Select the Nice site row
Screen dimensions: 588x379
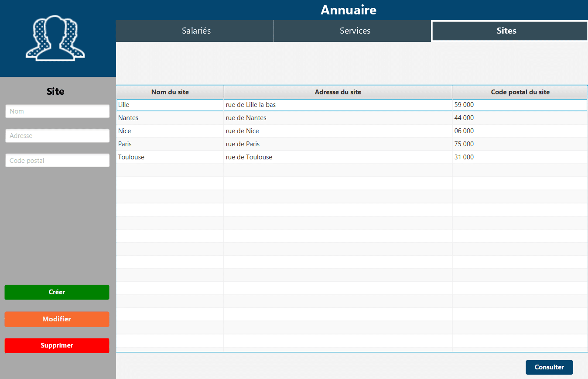[x=170, y=131]
